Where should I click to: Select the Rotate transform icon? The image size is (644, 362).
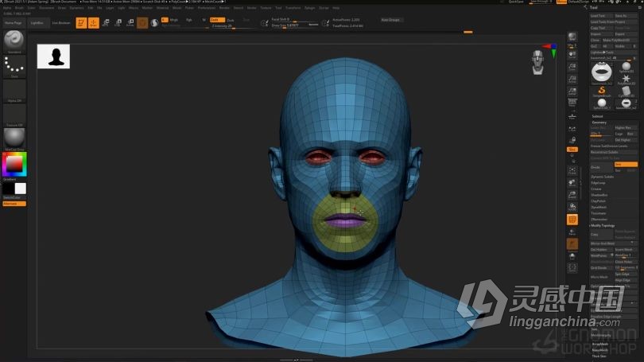click(130, 23)
